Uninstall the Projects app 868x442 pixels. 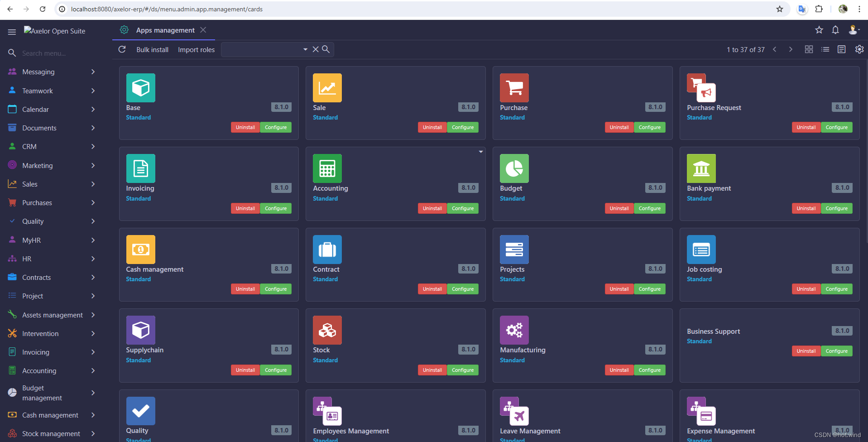coord(619,289)
